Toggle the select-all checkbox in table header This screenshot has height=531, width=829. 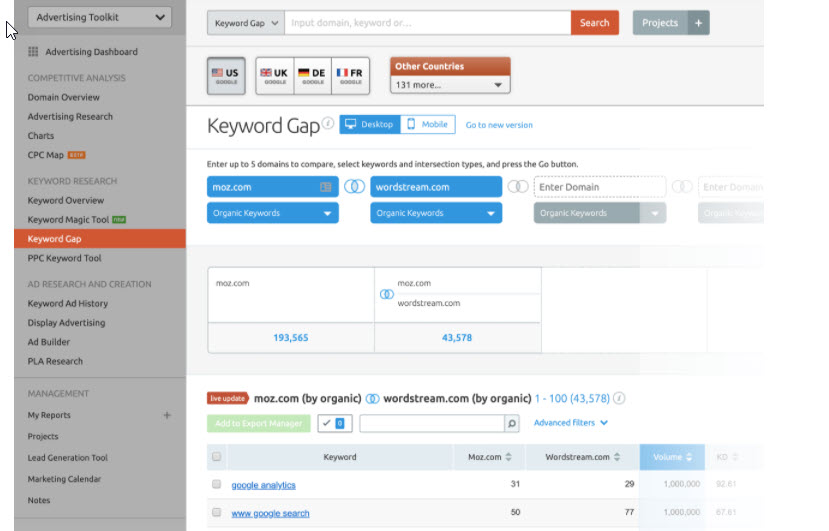[x=216, y=456]
